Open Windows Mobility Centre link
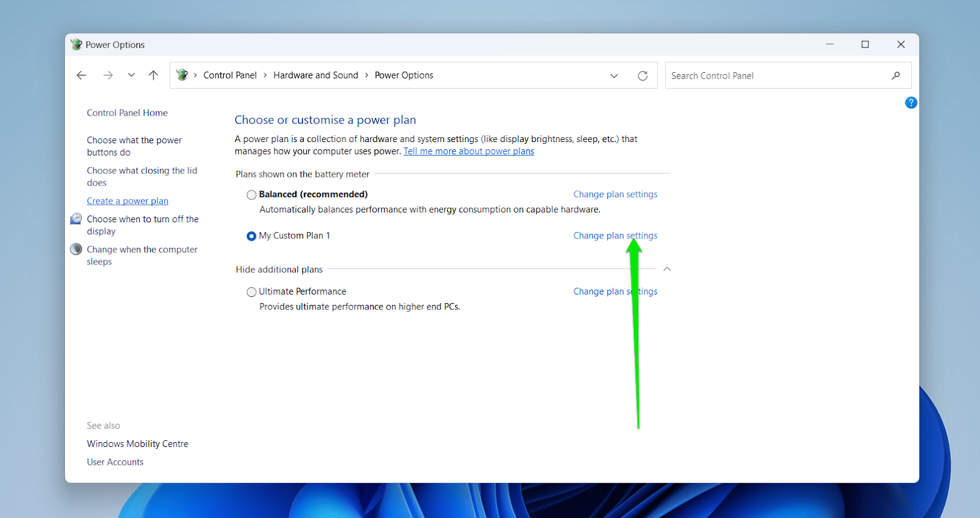 pos(137,444)
